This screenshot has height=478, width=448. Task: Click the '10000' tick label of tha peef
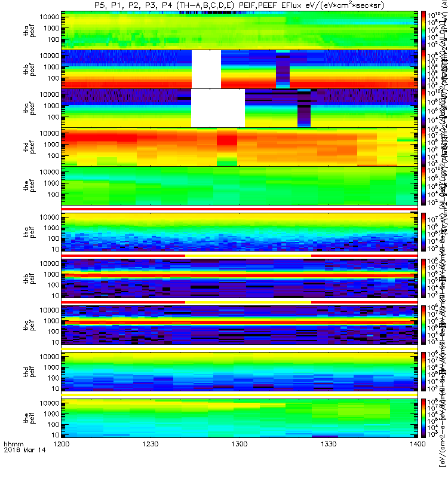click(x=50, y=17)
